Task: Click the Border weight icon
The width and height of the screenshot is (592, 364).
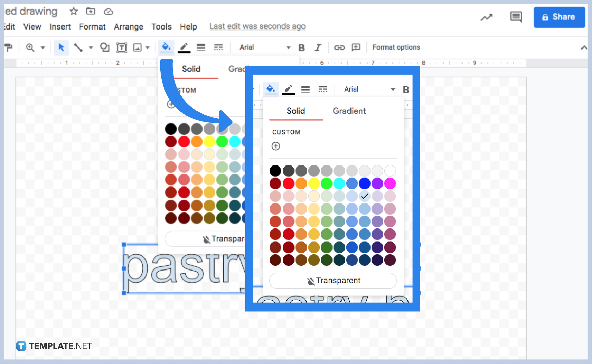Action: pyautogui.click(x=201, y=47)
